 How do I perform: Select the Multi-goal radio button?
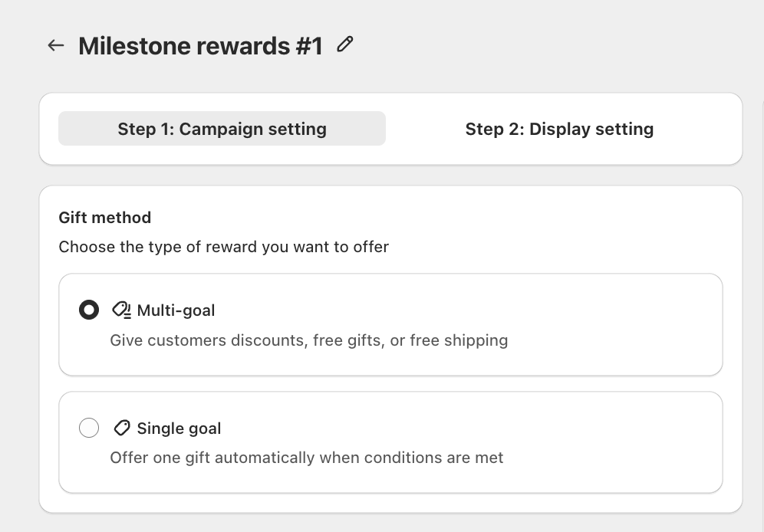pos(89,310)
